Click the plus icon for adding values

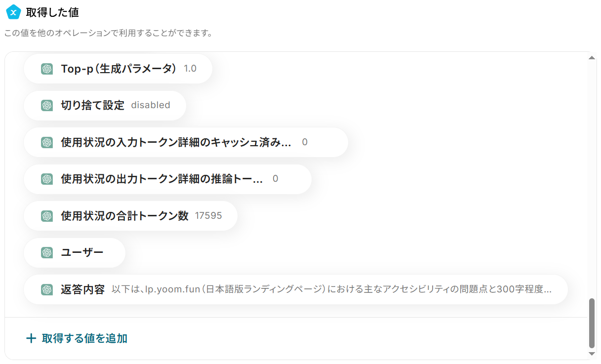click(x=31, y=338)
